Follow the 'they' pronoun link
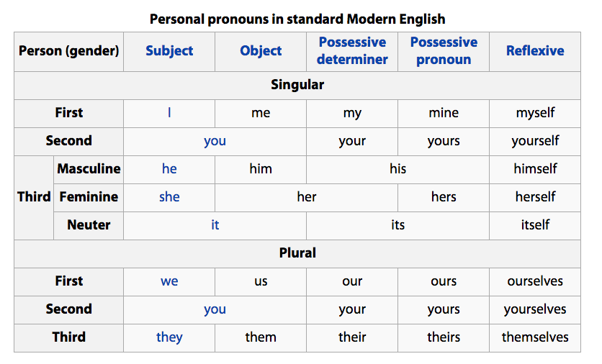The image size is (602, 364). click(x=169, y=337)
